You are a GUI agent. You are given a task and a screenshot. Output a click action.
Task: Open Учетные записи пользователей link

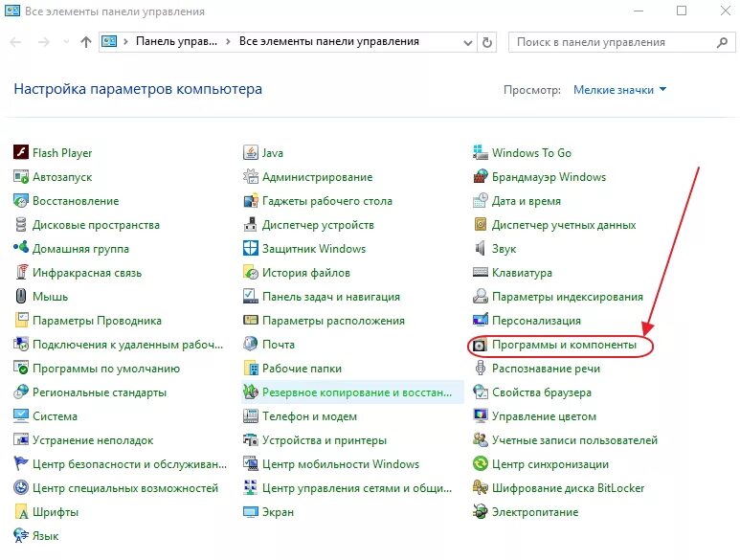tap(574, 440)
